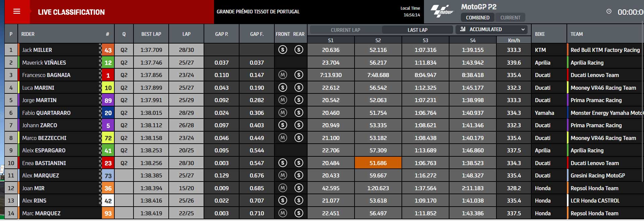Switch to the COMBINED classification view
The width and height of the screenshot is (644, 221).
pyautogui.click(x=478, y=17)
